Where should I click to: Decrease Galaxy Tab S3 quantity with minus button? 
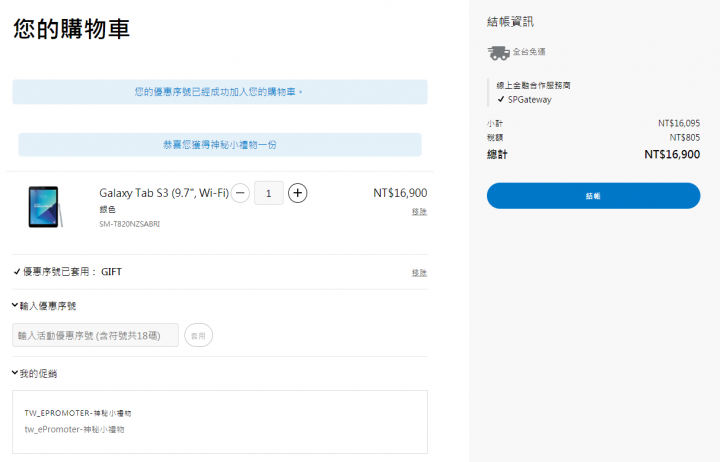click(x=240, y=193)
